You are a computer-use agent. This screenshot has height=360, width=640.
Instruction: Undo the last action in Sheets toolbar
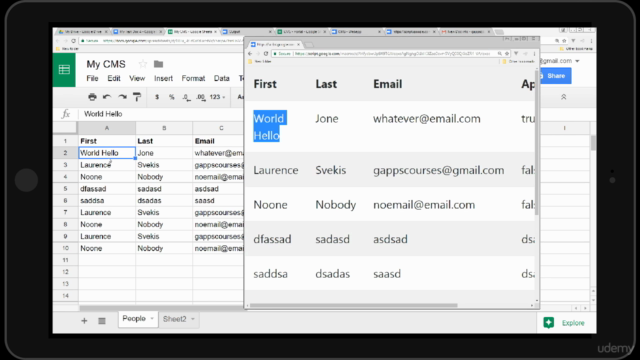click(x=107, y=97)
